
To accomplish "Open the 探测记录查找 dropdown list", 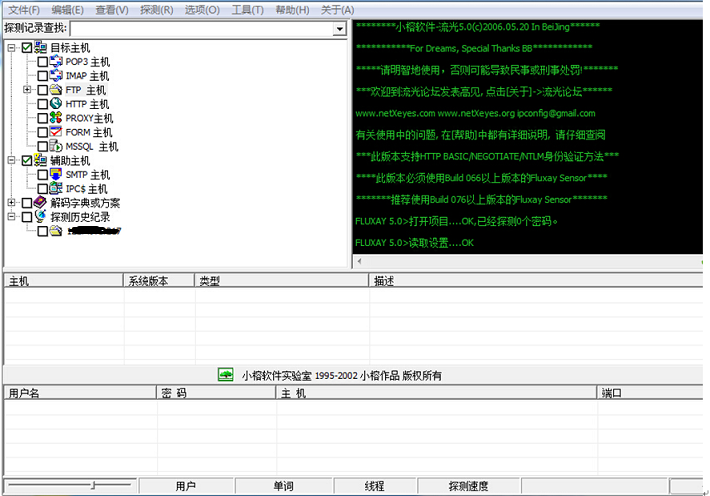I will point(340,29).
